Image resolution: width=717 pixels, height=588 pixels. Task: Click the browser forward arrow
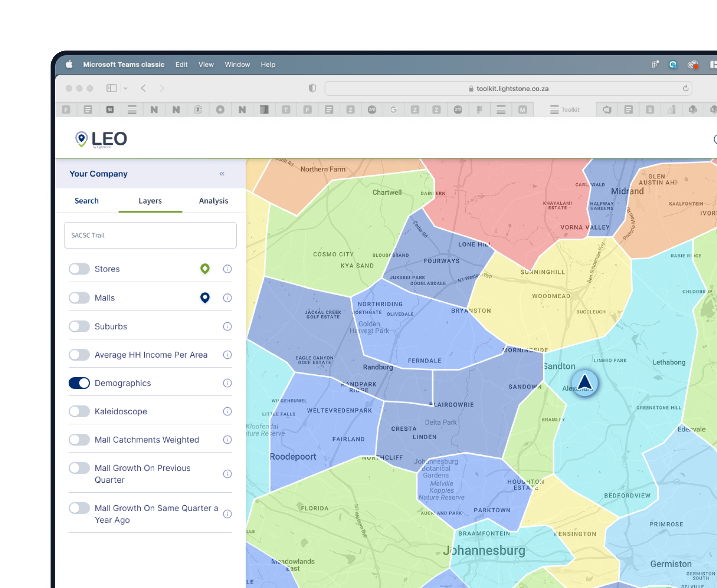point(162,88)
